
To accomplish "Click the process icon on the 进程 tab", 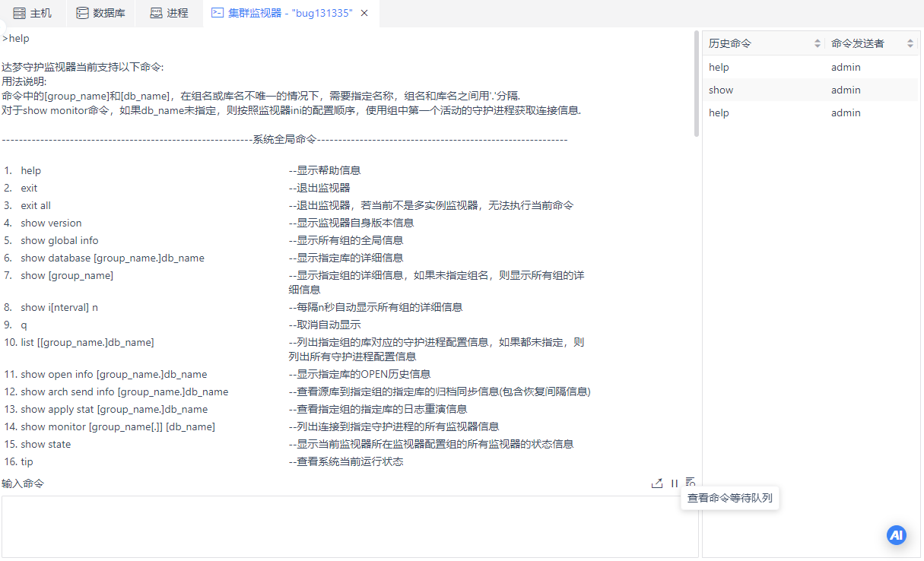I will (x=156, y=13).
